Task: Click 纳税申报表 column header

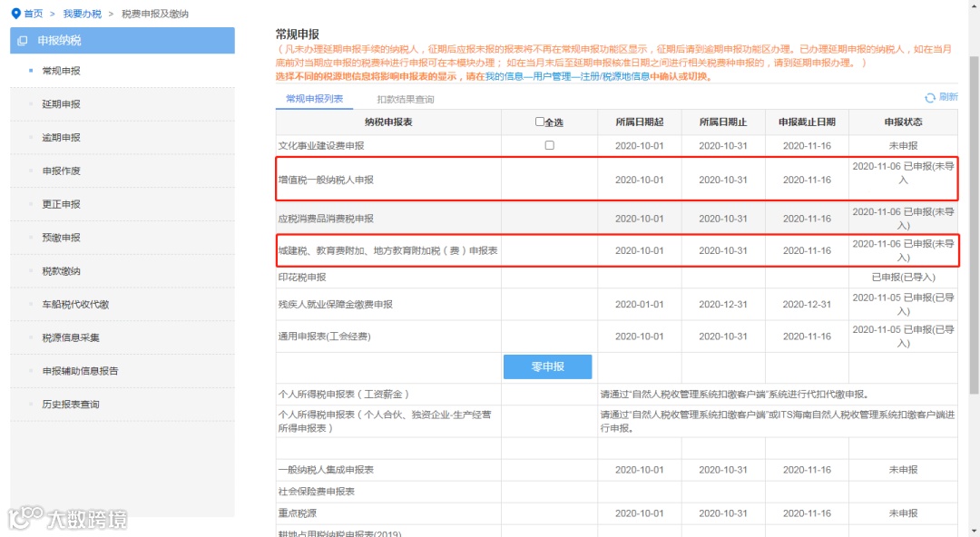Action: 388,122
